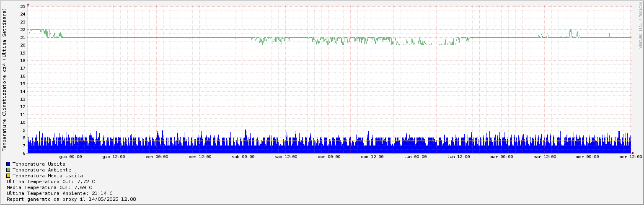644x205 pixels.
Task: Click the green Temperatura Ambiente legend swatch
Action: (8, 170)
